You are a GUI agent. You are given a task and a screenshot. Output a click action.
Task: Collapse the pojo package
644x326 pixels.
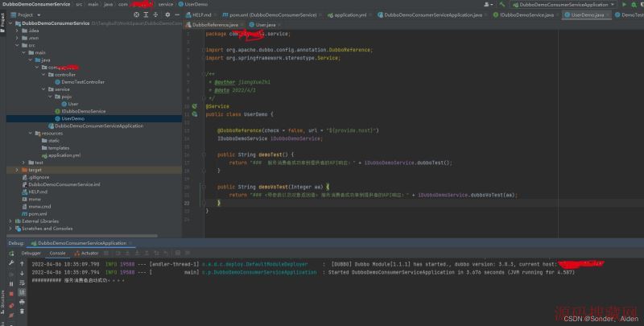(50, 97)
